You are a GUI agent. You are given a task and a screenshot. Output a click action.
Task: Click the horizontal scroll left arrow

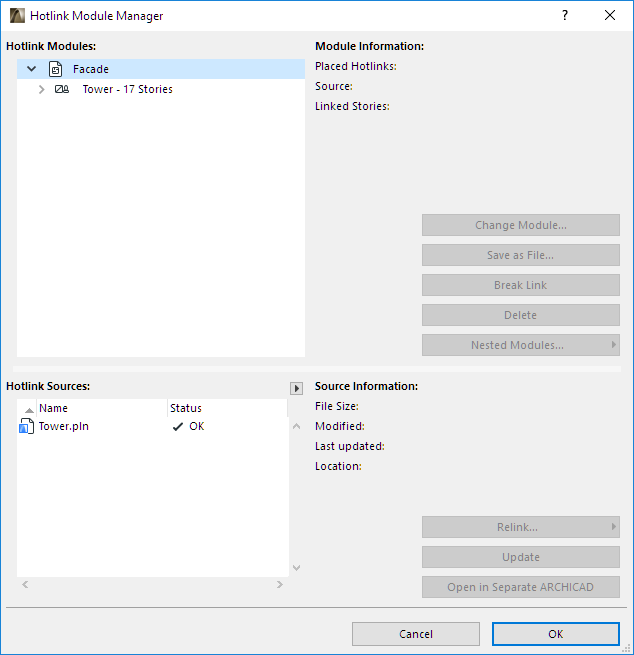[25, 584]
